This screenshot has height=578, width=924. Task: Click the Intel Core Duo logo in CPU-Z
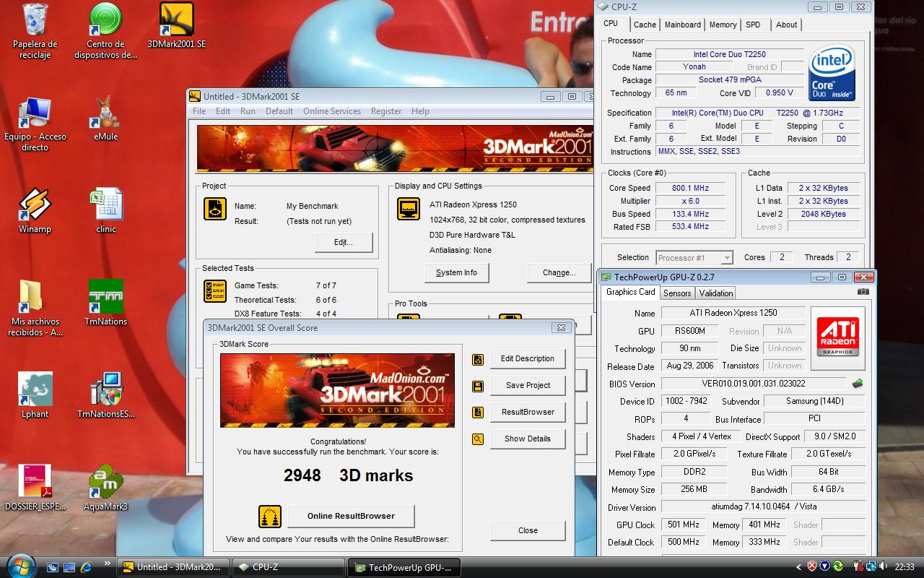pos(832,73)
